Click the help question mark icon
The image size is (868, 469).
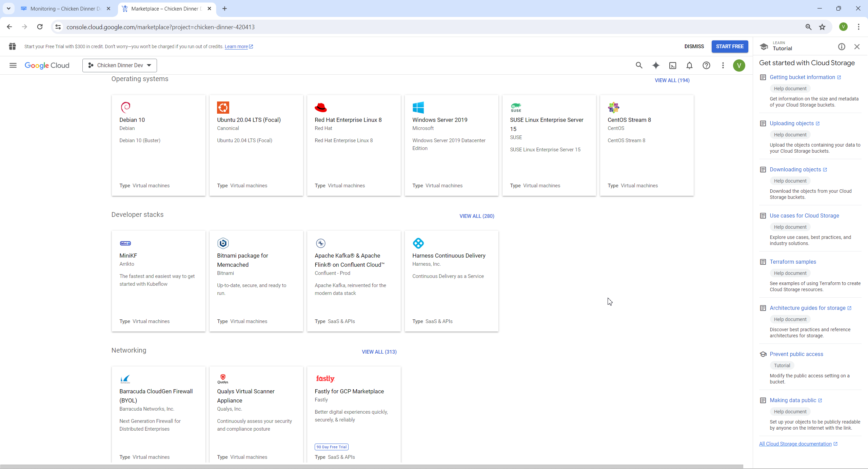706,65
